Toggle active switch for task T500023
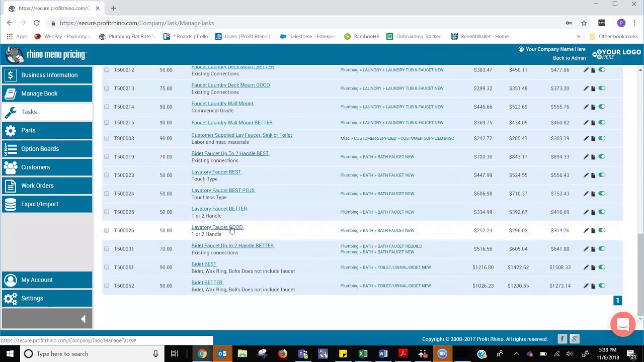644x362 pixels. 602,175
